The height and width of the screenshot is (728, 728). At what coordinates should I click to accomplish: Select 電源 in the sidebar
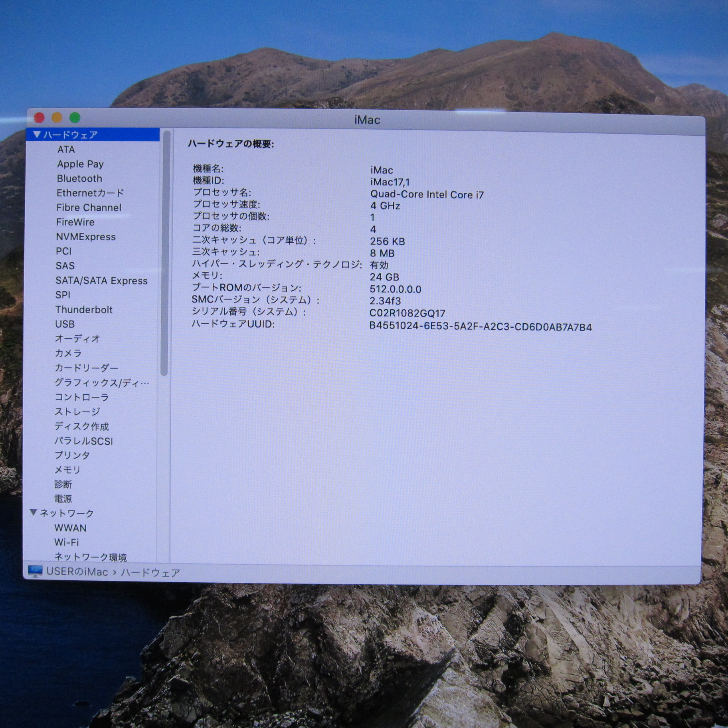[63, 499]
